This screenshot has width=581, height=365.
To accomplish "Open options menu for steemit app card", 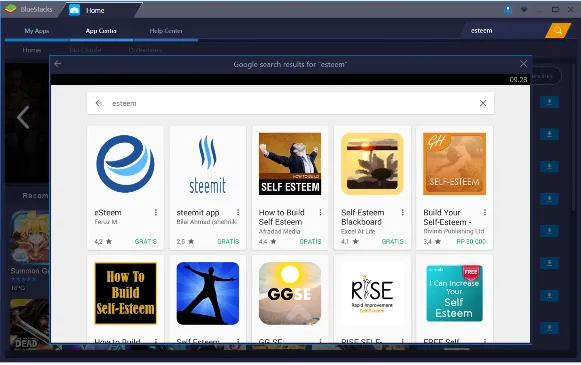I will point(238,212).
